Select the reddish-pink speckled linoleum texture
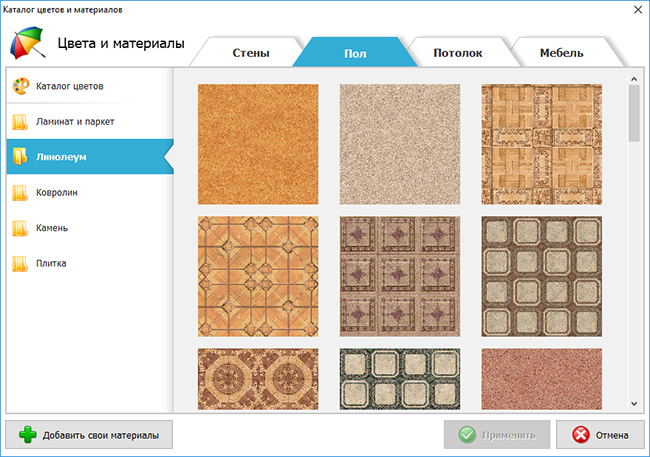 tap(541, 379)
